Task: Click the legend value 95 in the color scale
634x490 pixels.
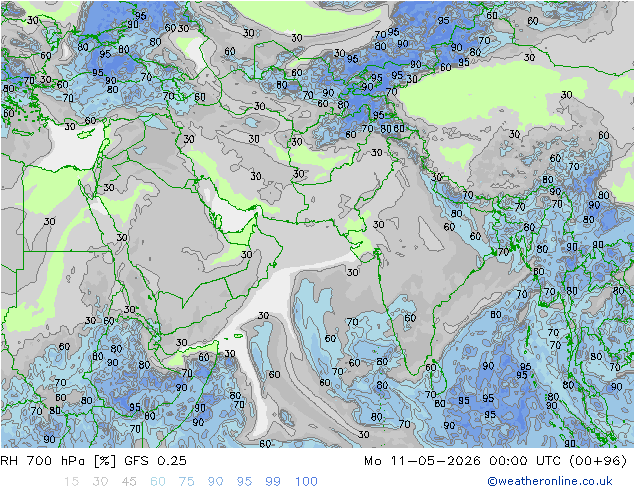Action: [x=244, y=481]
